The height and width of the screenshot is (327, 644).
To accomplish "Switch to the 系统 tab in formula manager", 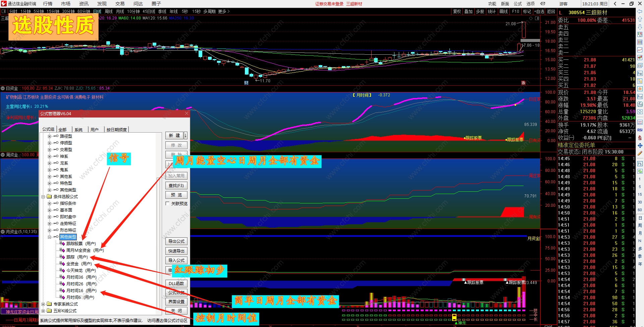I will coord(78,130).
